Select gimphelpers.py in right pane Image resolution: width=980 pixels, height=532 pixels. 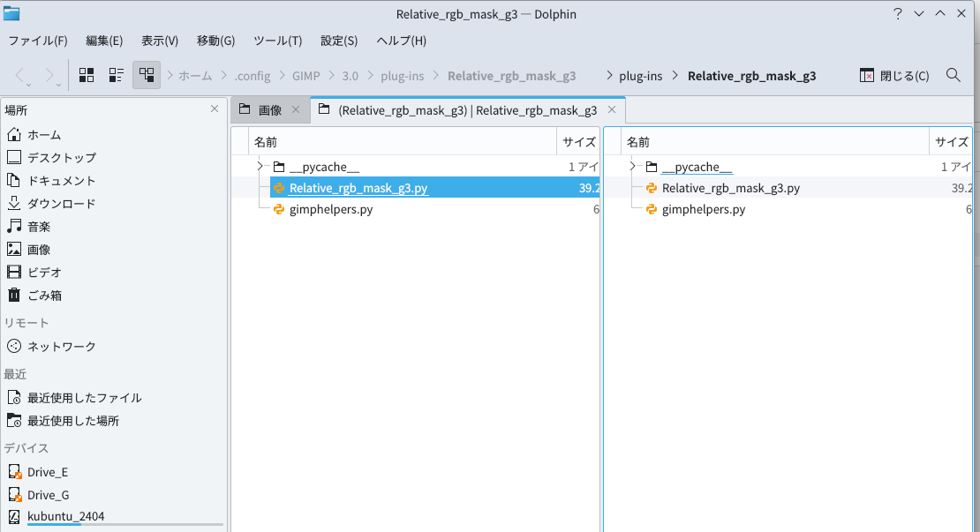tap(703, 209)
